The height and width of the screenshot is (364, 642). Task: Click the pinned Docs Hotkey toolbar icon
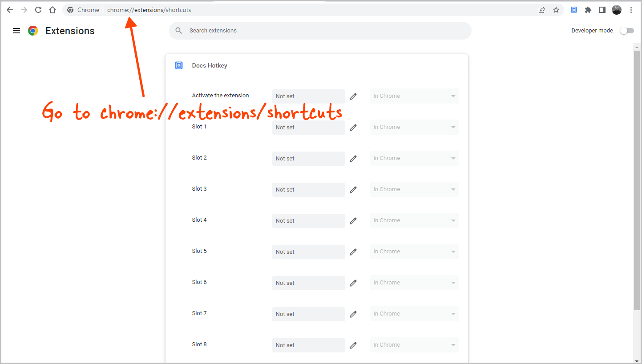[574, 9]
